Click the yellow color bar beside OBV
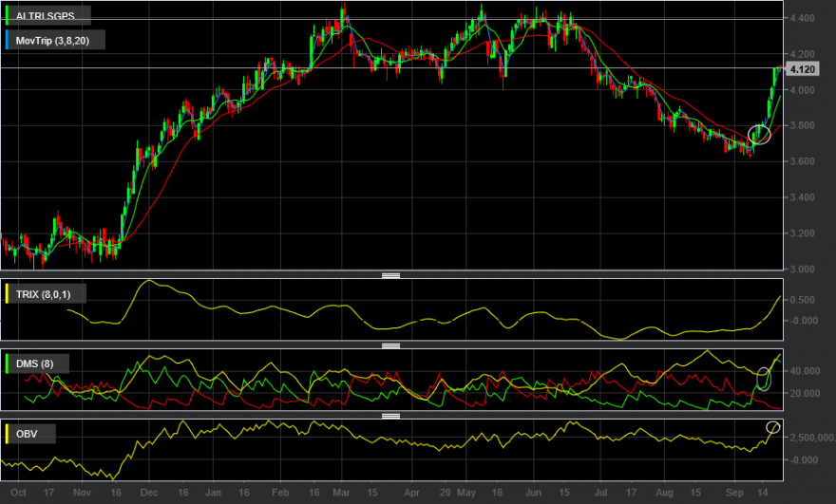The image size is (836, 504). tap(7, 433)
